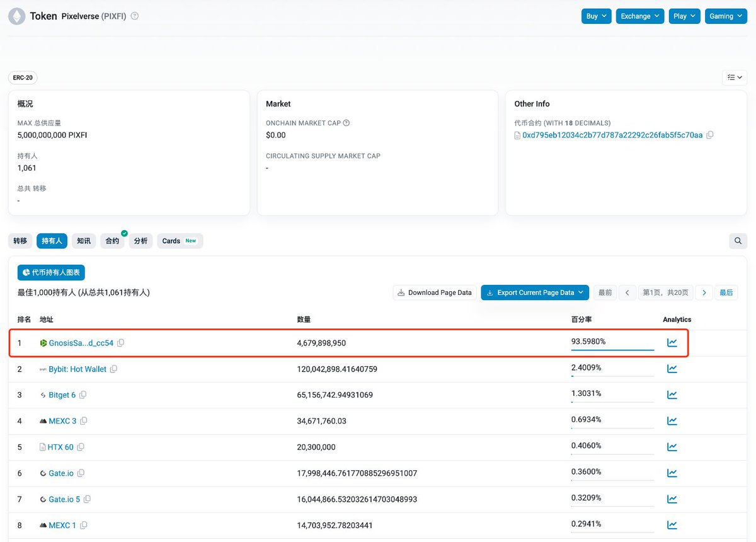Image resolution: width=756 pixels, height=542 pixels.
Task: Click the quantity 4,679,898,950
Action: coord(321,343)
